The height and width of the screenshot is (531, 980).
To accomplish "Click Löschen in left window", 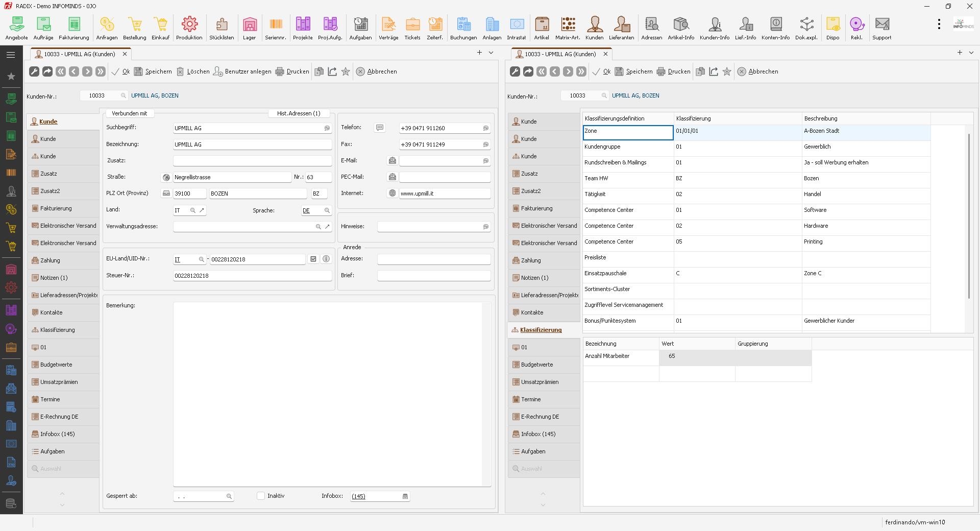I will [193, 71].
